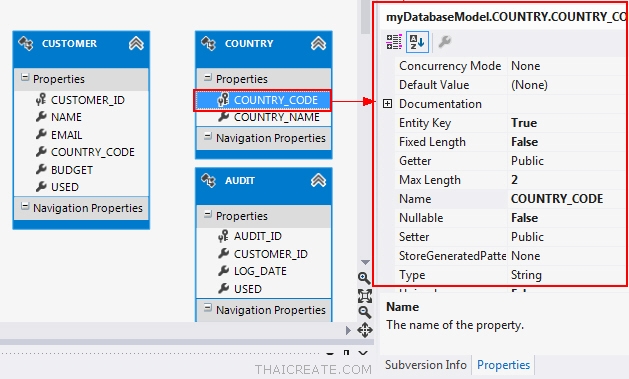Zoom out on the diagram

pos(365,312)
